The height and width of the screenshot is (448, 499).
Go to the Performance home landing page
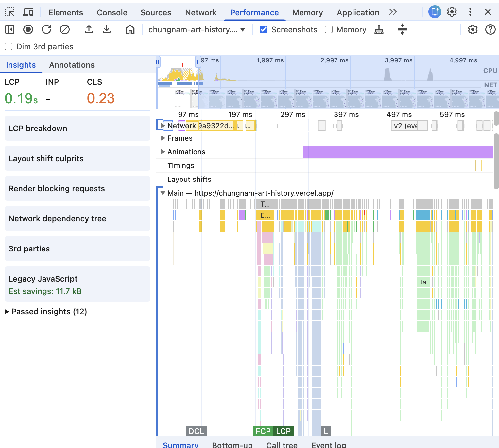pyautogui.click(x=130, y=30)
